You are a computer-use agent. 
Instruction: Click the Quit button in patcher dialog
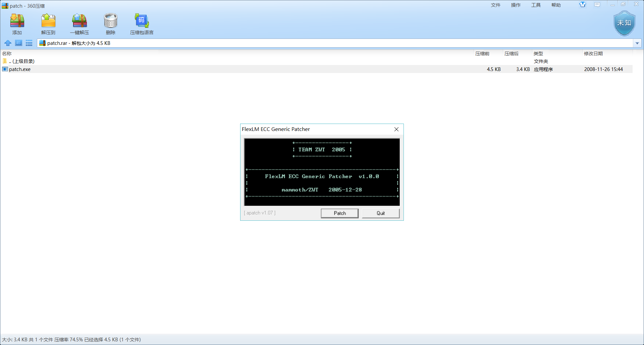click(381, 213)
